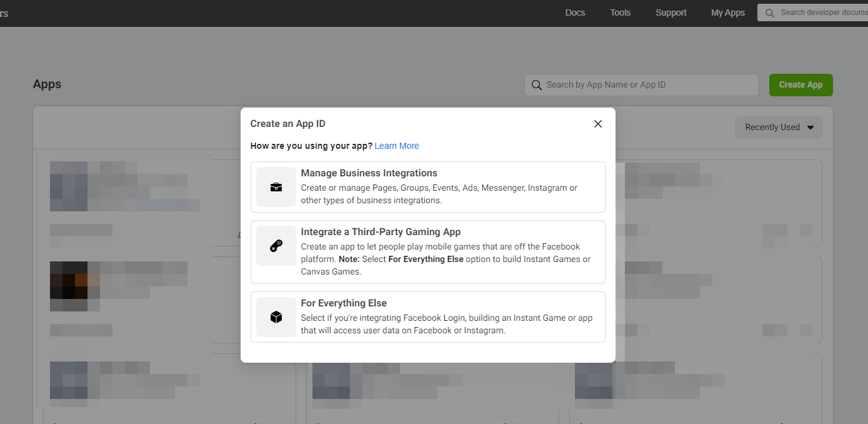Select the For Everything Else option
The width and height of the screenshot is (868, 424).
point(428,317)
